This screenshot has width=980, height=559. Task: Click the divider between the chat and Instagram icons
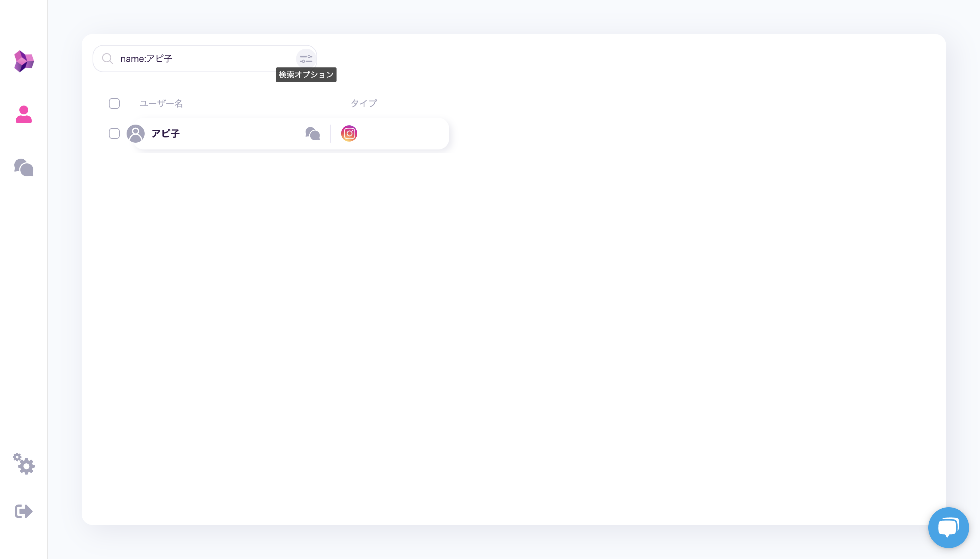coord(330,133)
